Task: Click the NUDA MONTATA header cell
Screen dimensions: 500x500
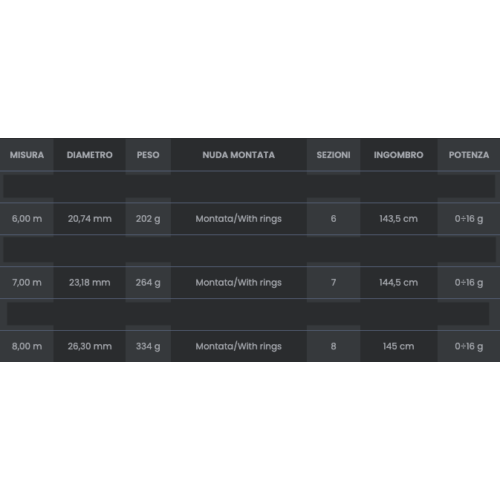Action: tap(239, 155)
